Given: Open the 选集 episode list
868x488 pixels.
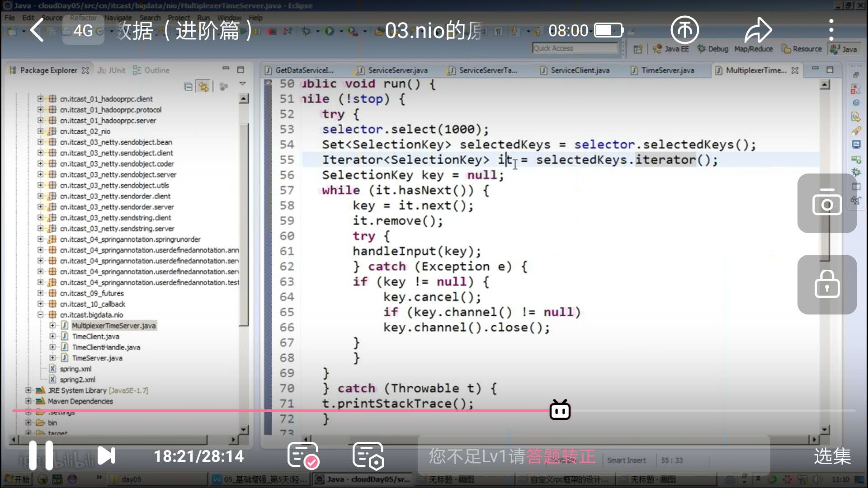Looking at the screenshot, I should [832, 455].
